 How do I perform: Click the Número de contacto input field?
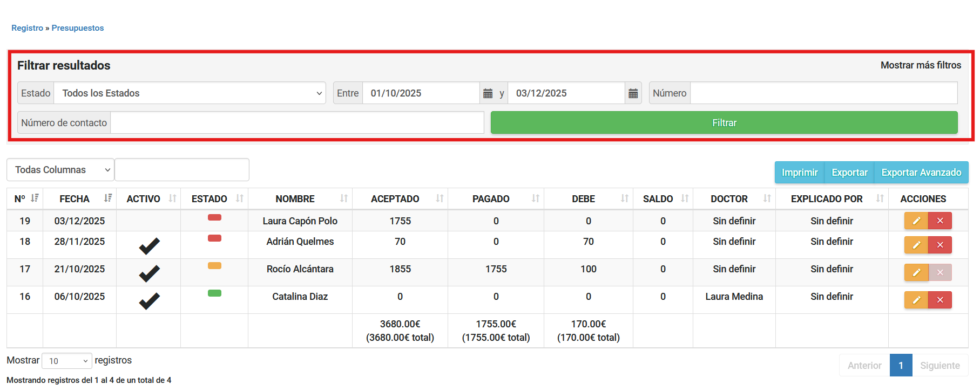[x=297, y=123]
